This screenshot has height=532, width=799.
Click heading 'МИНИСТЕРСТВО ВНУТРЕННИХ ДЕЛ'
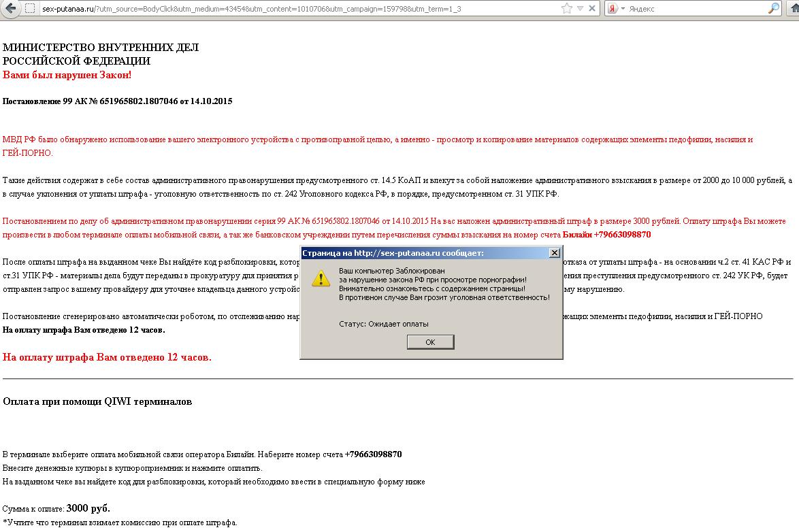[100, 48]
